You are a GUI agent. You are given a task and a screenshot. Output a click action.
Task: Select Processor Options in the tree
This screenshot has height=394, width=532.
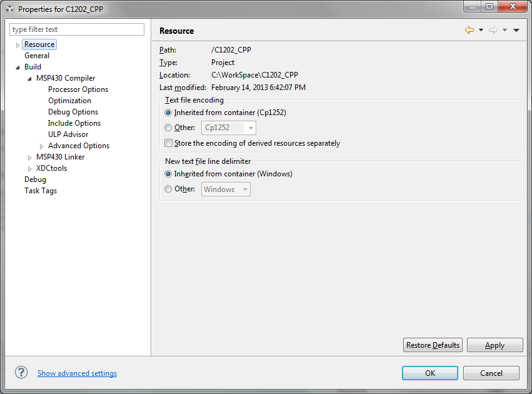[78, 89]
